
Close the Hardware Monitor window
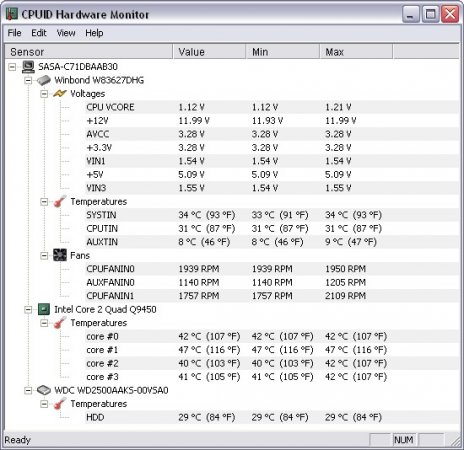[x=450, y=14]
